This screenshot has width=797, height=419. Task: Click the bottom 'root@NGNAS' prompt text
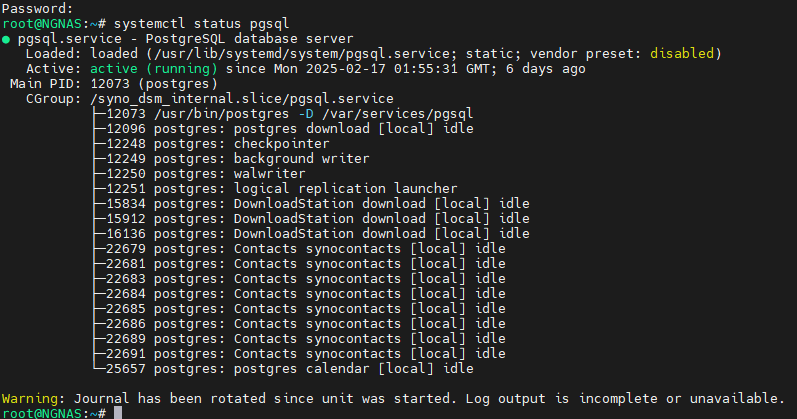pos(42,413)
